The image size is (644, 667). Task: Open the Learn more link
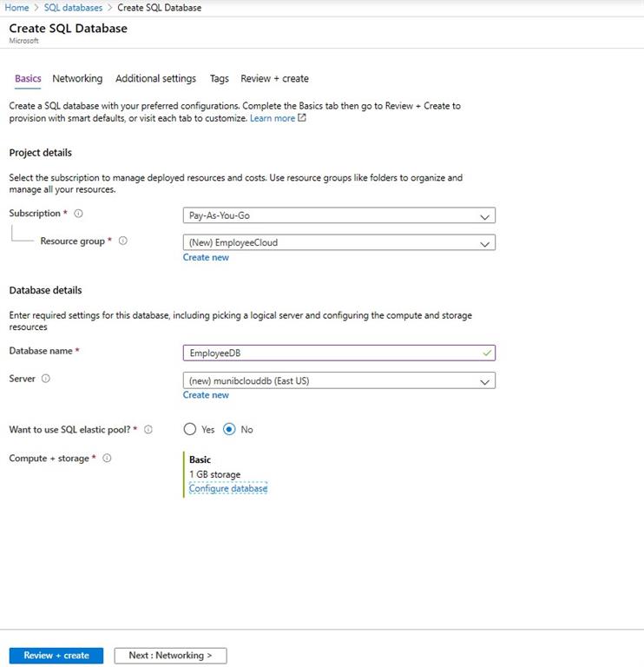click(x=273, y=118)
